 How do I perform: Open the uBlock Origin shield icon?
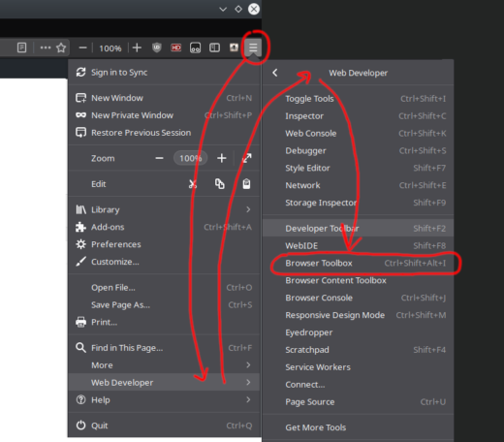157,47
